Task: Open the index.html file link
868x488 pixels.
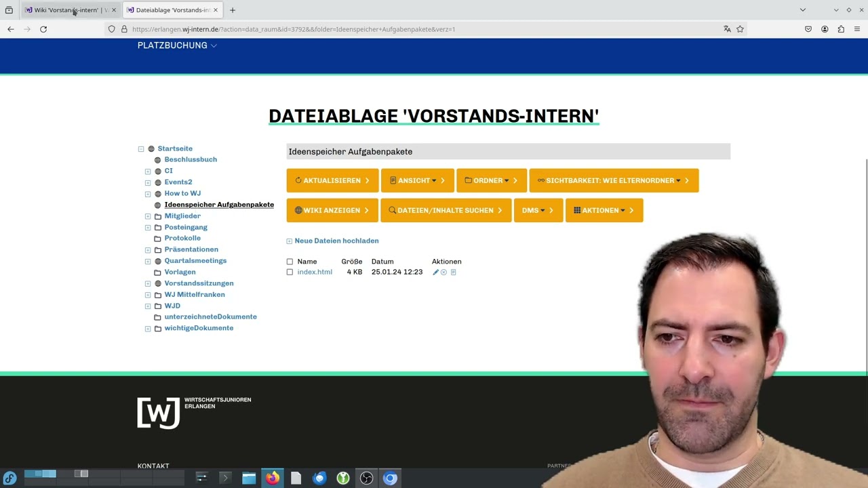Action: point(315,272)
